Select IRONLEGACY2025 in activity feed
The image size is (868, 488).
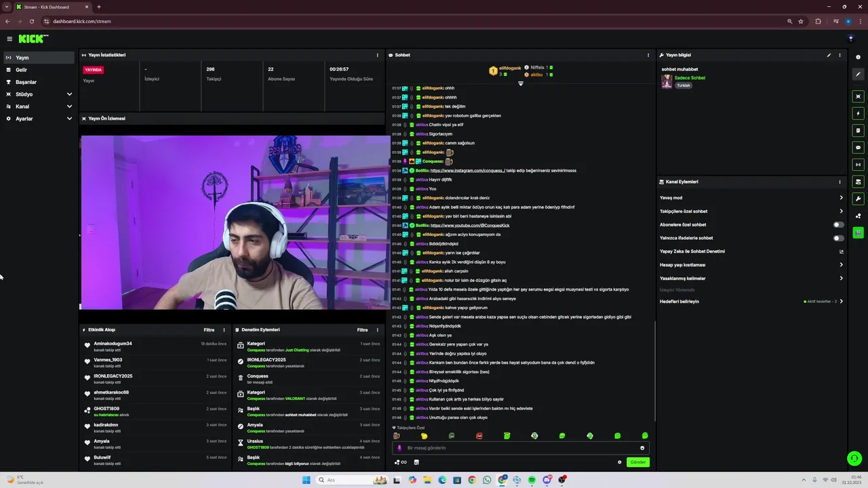click(x=113, y=376)
